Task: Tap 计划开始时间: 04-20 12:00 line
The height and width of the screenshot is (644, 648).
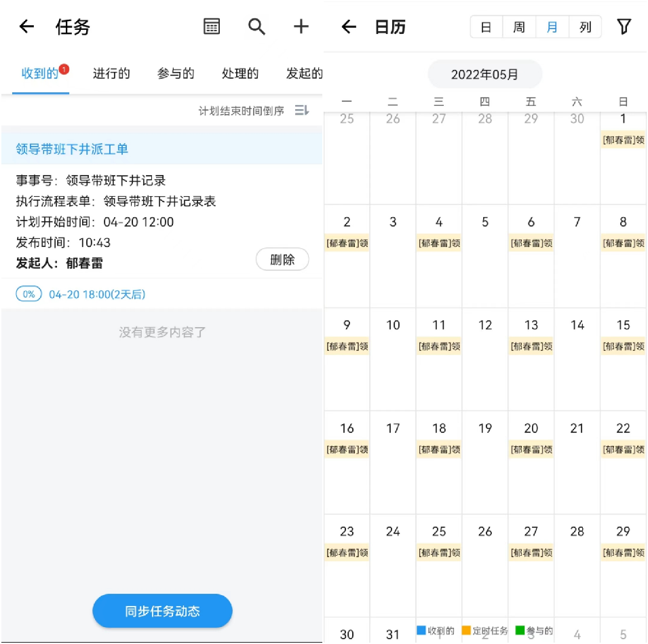Action: pos(94,222)
